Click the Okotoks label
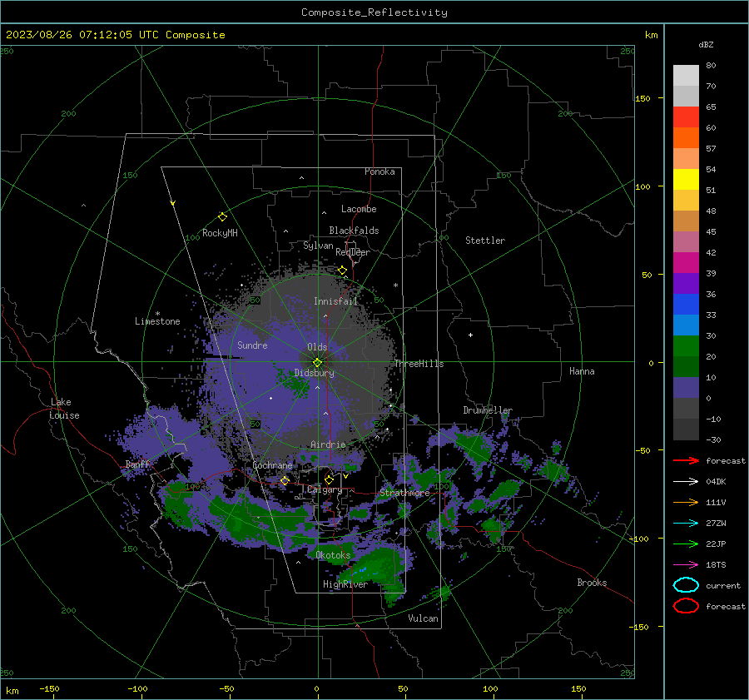Screen dimensions: 749x700 [333, 555]
